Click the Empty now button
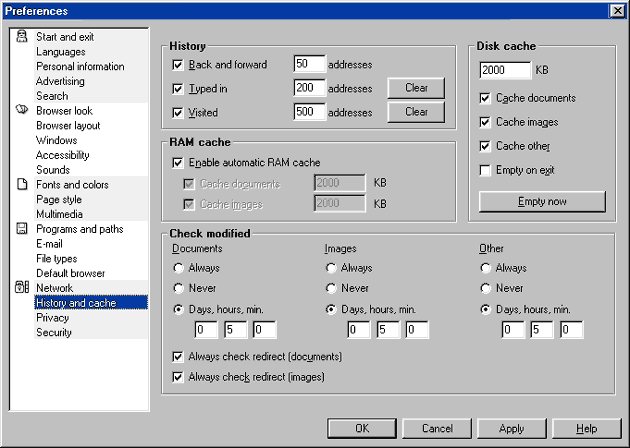The width and height of the screenshot is (630, 448). (542, 201)
